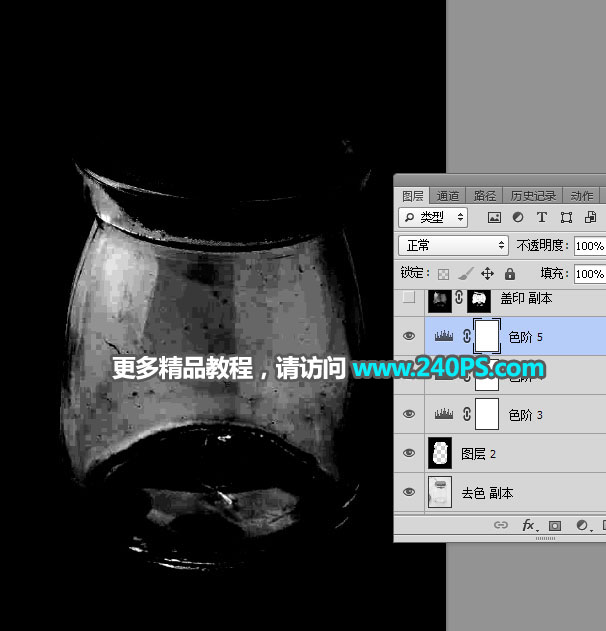Filter layers by adjustment layer icon

(x=518, y=218)
